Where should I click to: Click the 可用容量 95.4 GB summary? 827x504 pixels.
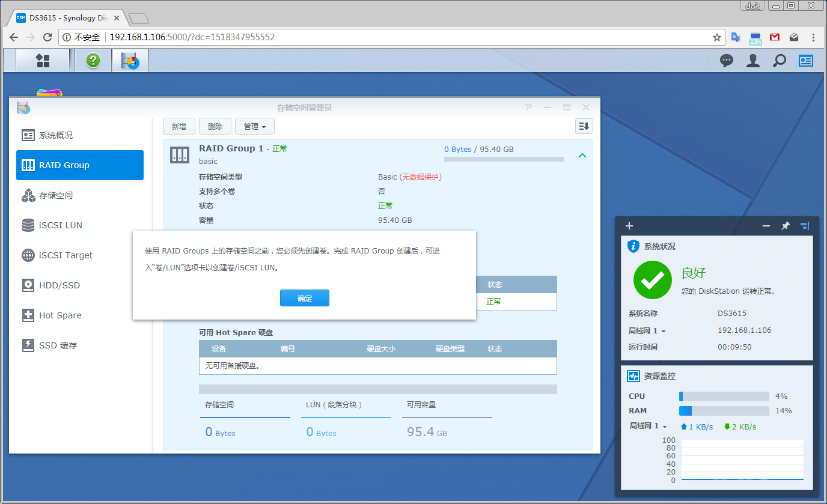[447, 419]
